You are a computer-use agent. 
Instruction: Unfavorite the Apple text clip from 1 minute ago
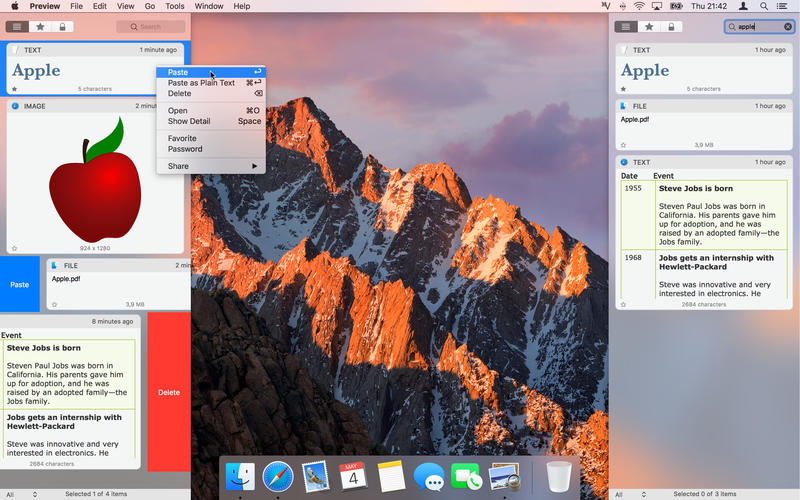point(14,89)
